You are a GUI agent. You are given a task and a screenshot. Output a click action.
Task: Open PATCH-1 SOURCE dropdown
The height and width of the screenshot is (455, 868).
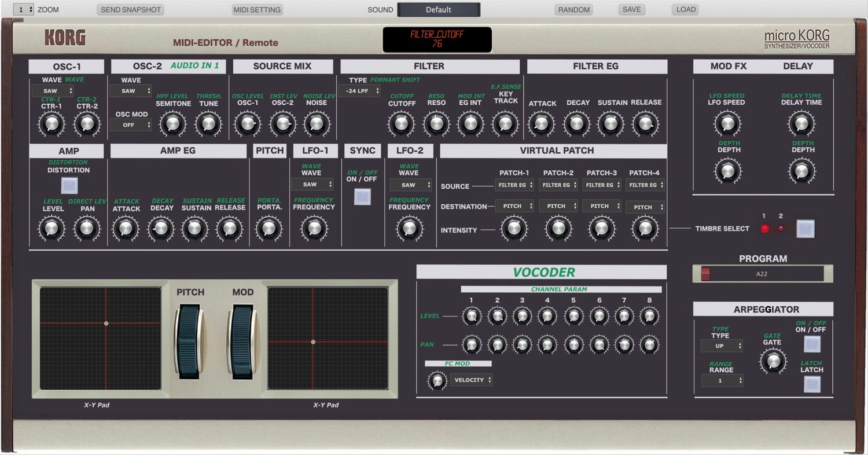pyautogui.click(x=514, y=185)
